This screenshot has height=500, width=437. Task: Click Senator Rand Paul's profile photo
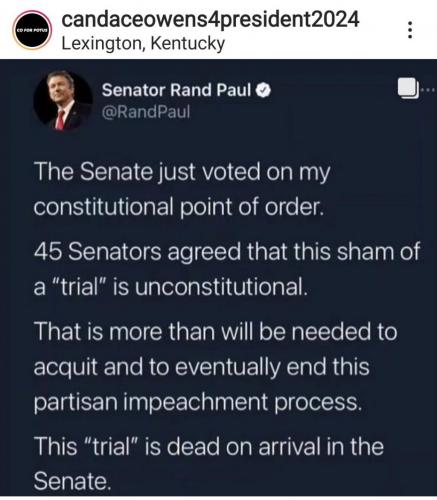pyautogui.click(x=63, y=100)
